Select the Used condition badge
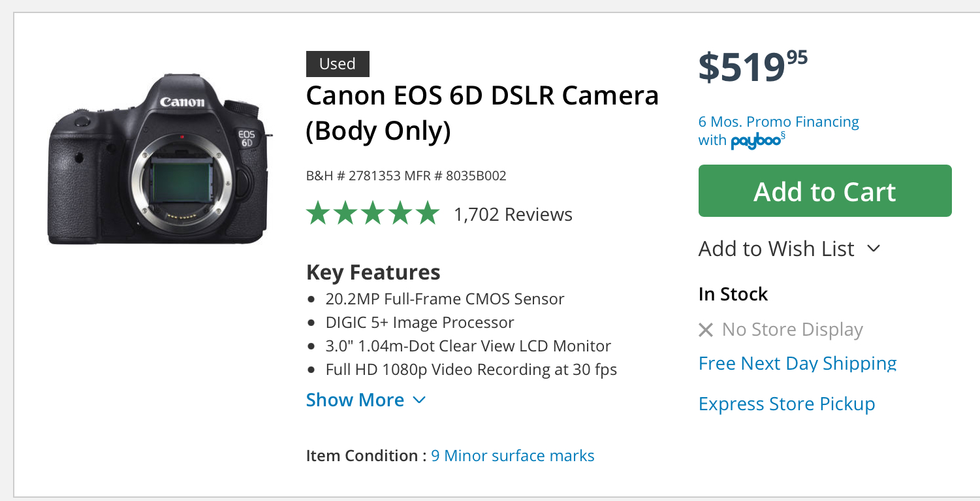980x501 pixels. (x=337, y=63)
